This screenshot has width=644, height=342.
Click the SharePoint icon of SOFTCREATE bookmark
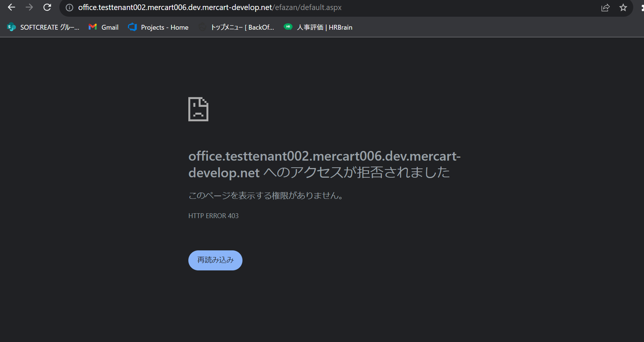[x=11, y=27]
